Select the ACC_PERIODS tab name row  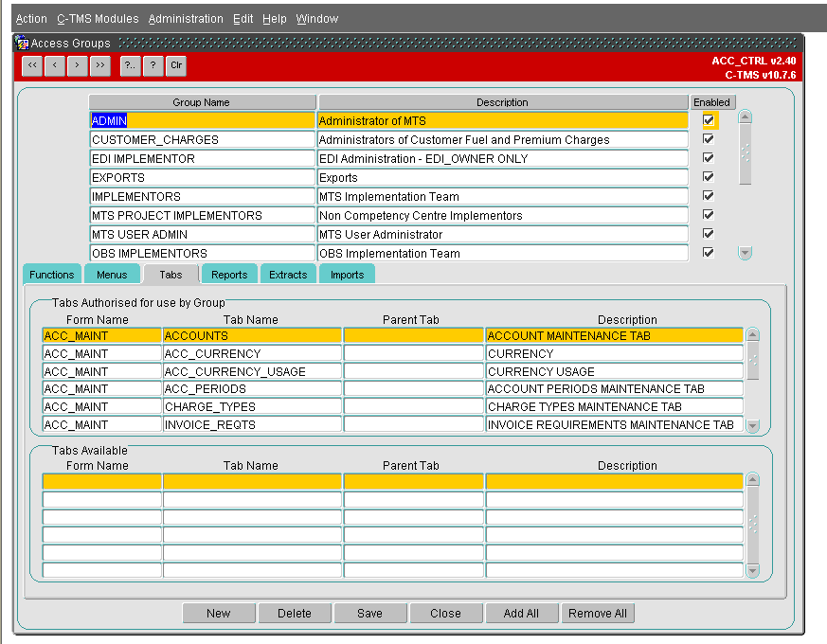tap(252, 389)
